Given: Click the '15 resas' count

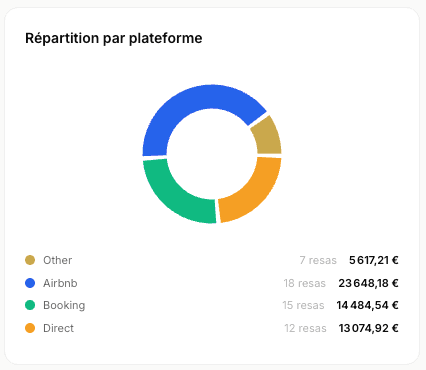Looking at the screenshot, I should (x=303, y=305).
